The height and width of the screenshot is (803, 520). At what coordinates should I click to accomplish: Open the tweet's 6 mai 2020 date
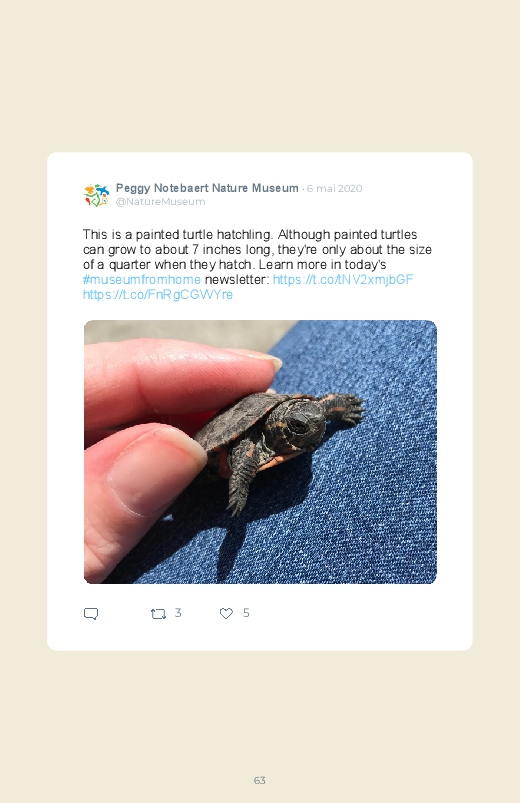tap(335, 188)
